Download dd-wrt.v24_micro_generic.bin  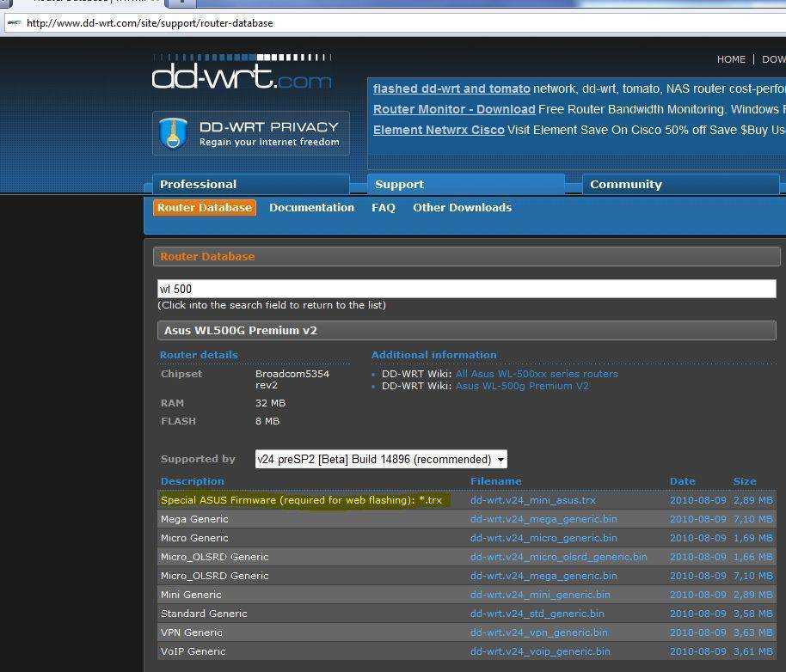pyautogui.click(x=543, y=538)
